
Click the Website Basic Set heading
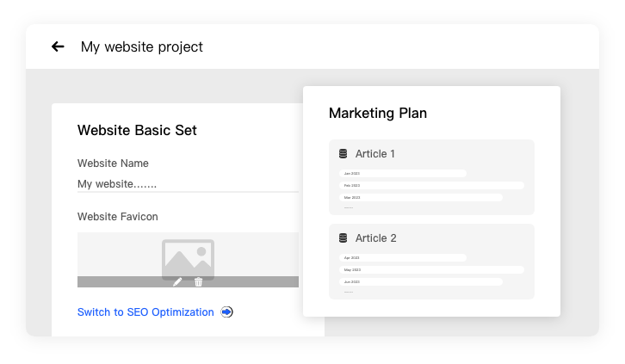coord(137,131)
